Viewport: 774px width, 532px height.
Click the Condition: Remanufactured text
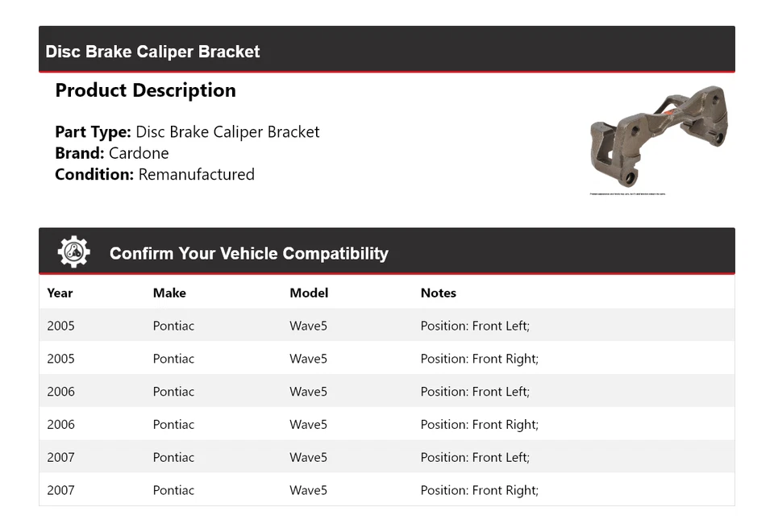point(155,175)
